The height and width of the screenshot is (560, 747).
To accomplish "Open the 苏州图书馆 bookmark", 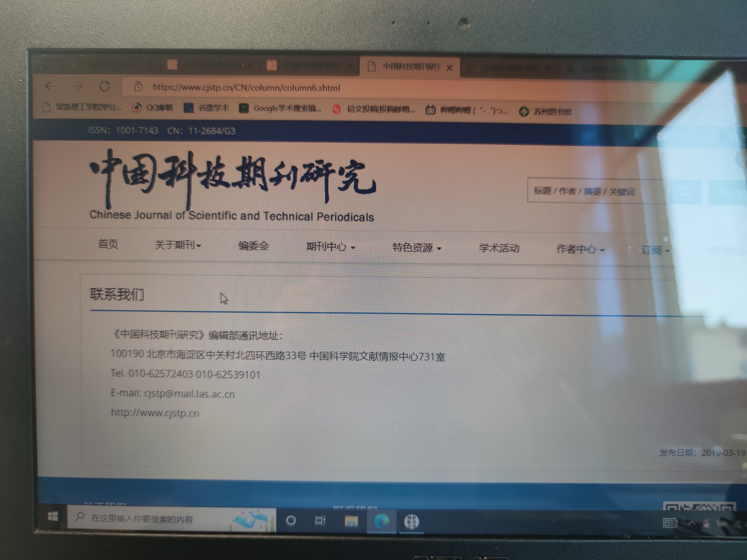I will [546, 112].
